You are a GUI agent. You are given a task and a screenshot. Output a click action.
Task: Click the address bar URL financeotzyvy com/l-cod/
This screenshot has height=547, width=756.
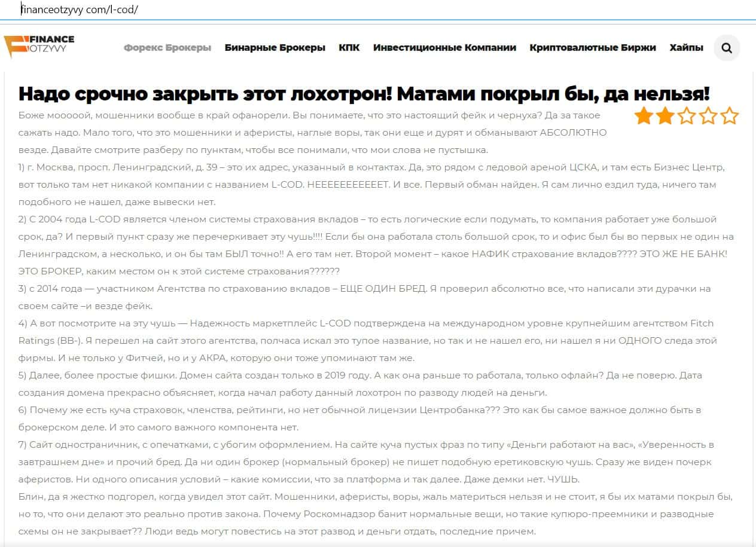coord(80,10)
